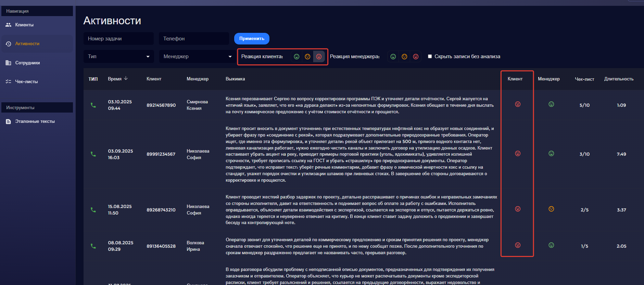644x285 pixels.
Task: Toggle the red sad client reaction filter
Action: coord(319,56)
